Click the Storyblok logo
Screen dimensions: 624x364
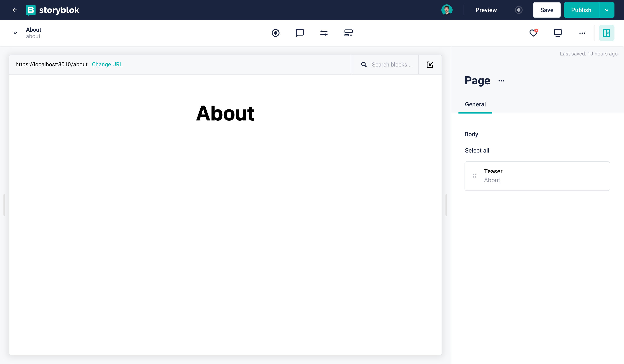(52, 10)
